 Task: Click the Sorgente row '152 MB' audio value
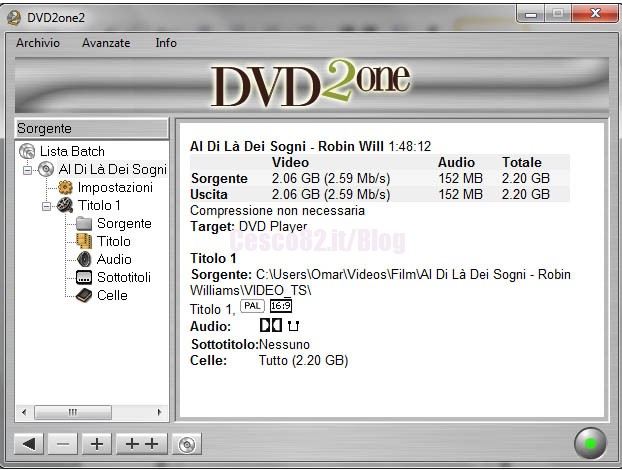[x=460, y=178]
